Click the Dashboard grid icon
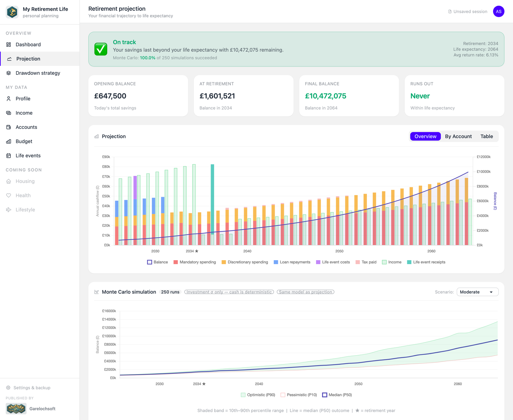 9,44
